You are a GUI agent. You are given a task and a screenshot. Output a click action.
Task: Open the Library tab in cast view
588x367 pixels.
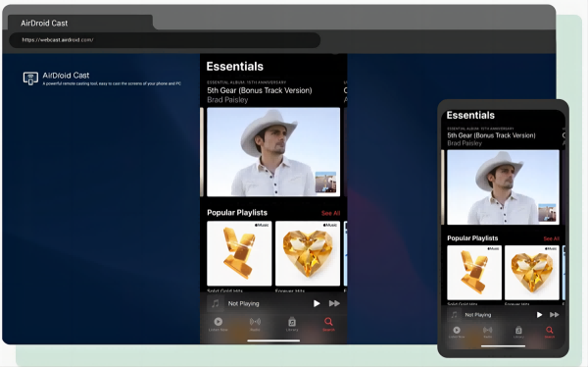292,324
